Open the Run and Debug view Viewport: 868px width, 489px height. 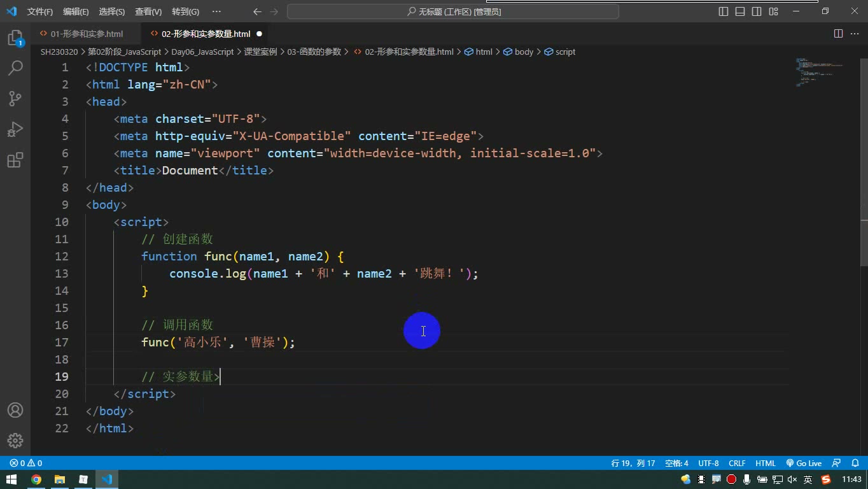15,129
